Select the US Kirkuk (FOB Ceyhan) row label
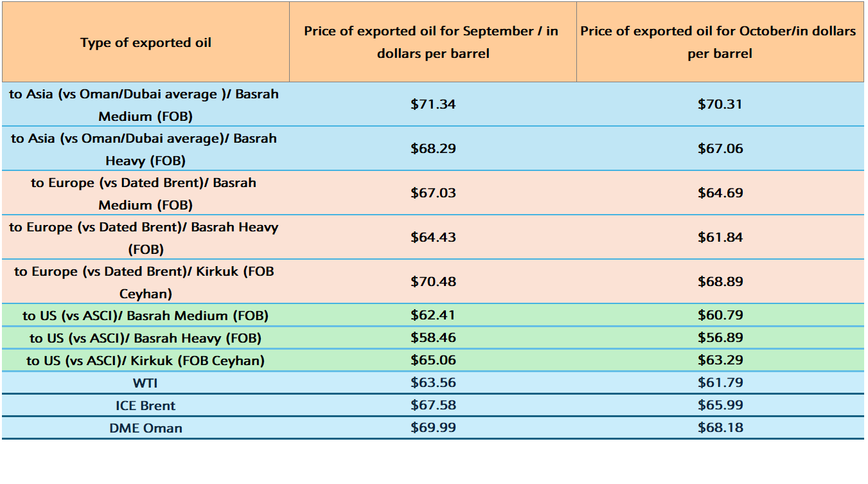The width and height of the screenshot is (868, 484). pos(145,361)
